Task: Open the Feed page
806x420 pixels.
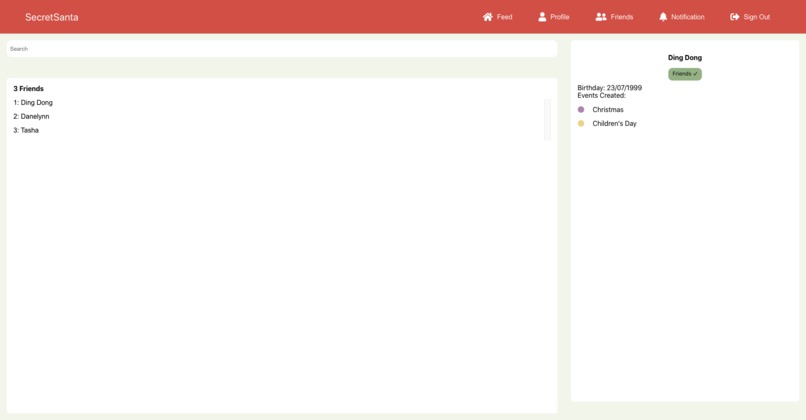Action: click(498, 17)
